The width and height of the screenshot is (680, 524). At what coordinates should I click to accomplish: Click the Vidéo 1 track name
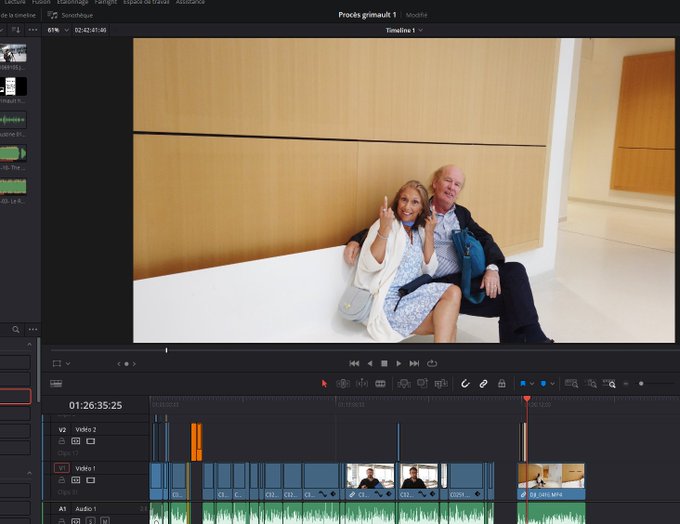[85, 468]
